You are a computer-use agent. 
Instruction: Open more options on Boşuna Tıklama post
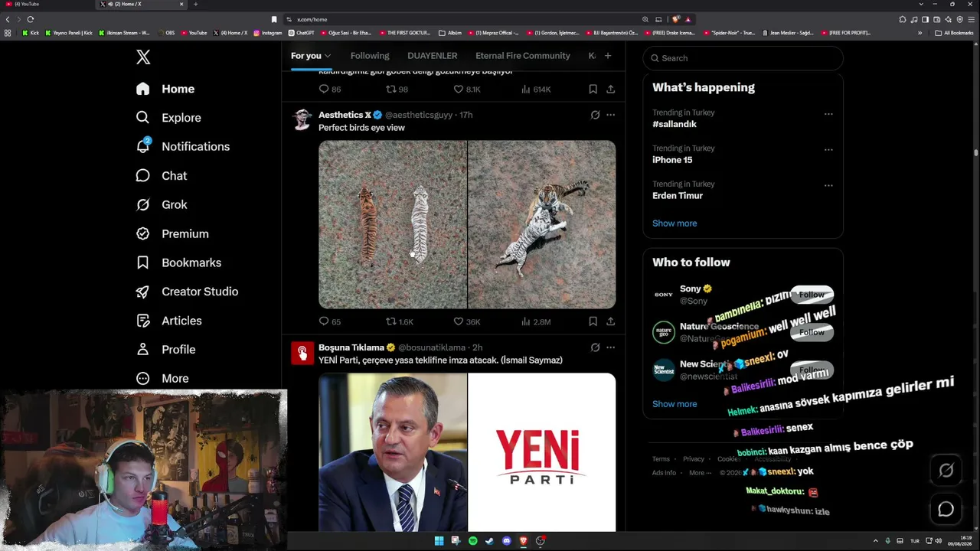pyautogui.click(x=610, y=347)
